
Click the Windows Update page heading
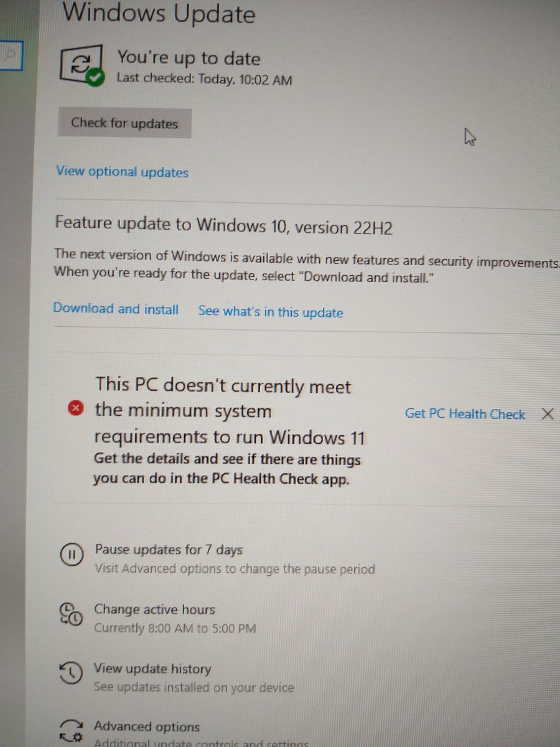tap(159, 12)
